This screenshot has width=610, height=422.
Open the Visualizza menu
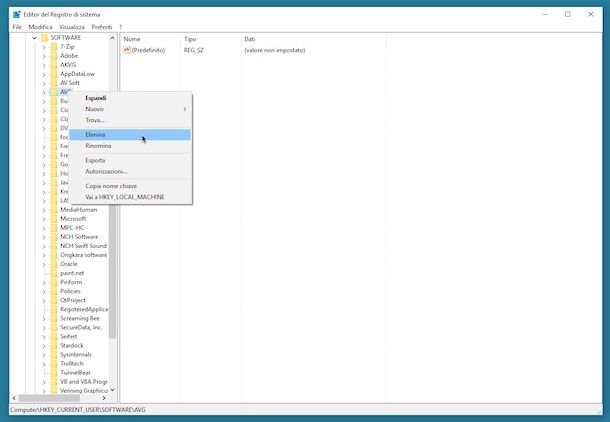(72, 27)
